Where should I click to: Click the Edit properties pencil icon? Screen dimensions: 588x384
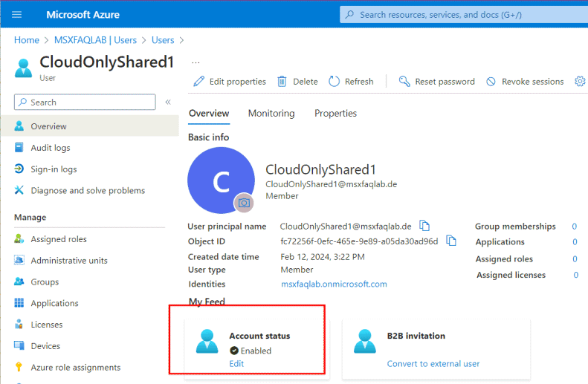(x=198, y=81)
